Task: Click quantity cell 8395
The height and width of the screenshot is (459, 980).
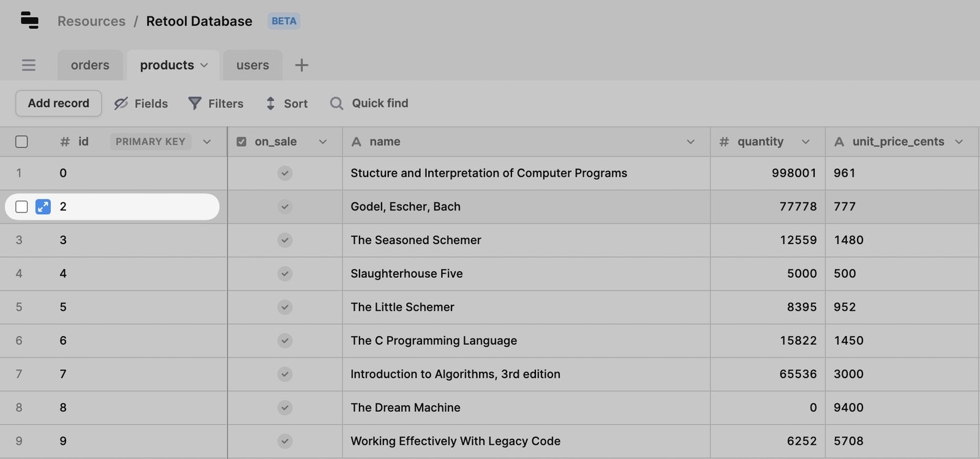Action: click(x=767, y=307)
